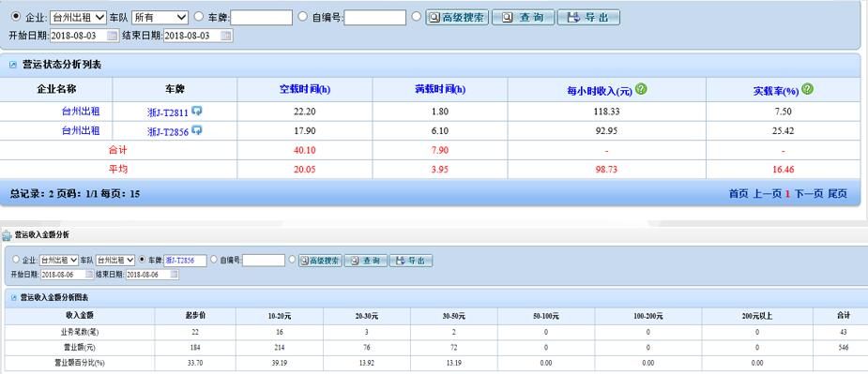This screenshot has height=374, width=868.
Task: Sort by 空载时间(h) column header
Action: pos(305,89)
